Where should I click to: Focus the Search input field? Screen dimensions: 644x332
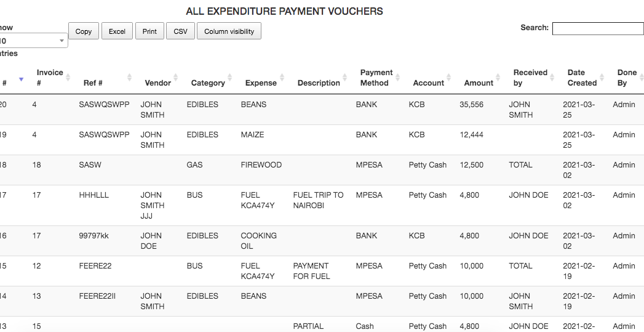pyautogui.click(x=597, y=28)
